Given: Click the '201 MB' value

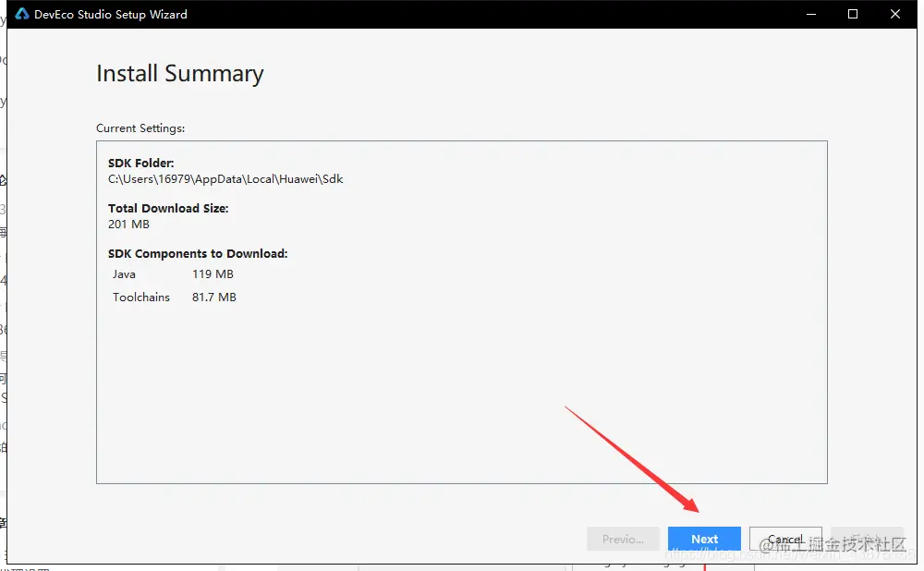Looking at the screenshot, I should [128, 224].
